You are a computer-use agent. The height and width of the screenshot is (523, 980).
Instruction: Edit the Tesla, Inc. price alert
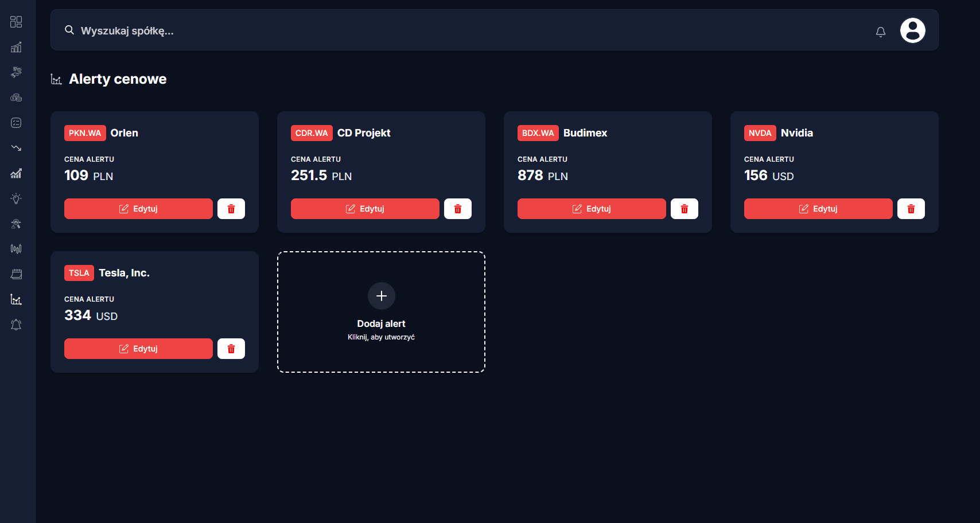point(138,349)
